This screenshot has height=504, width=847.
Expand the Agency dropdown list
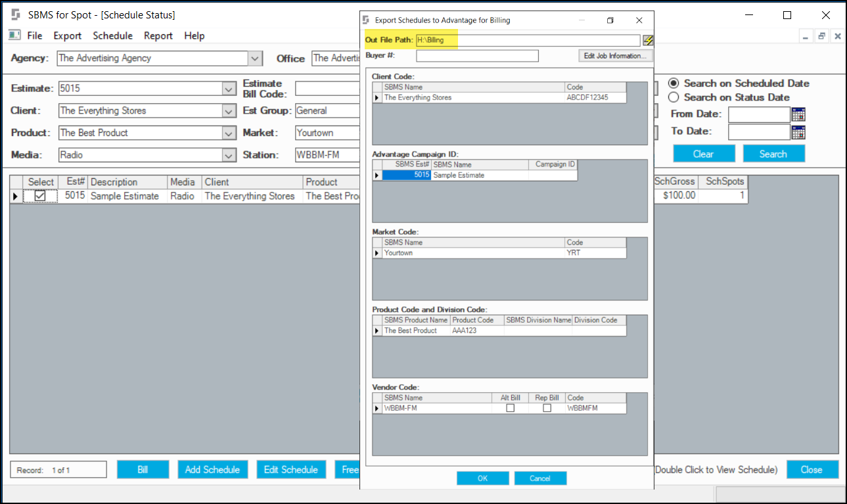pos(255,58)
